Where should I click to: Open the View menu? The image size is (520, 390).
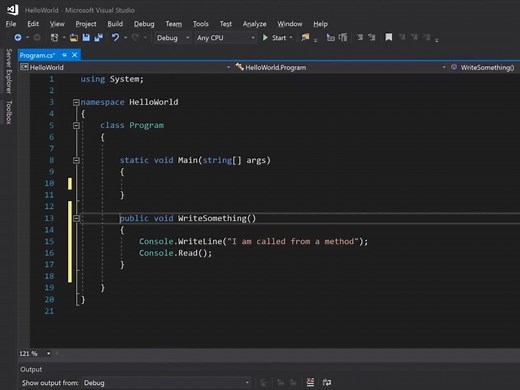click(57, 24)
